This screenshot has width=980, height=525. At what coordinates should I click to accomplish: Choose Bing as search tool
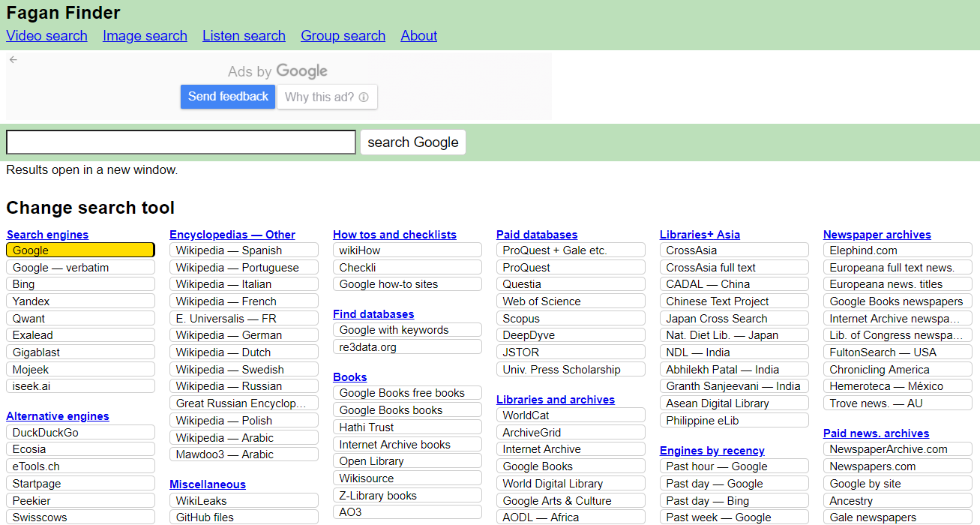tap(80, 284)
